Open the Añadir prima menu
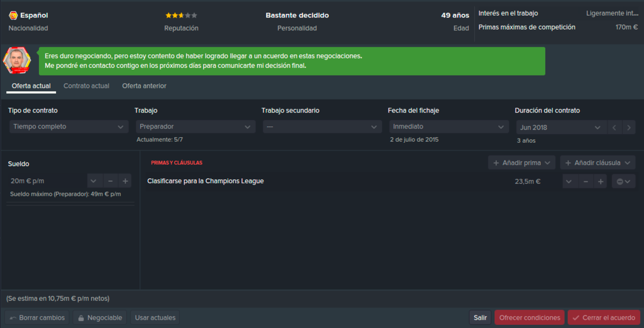Viewport: 644px width, 328px height. coord(521,163)
